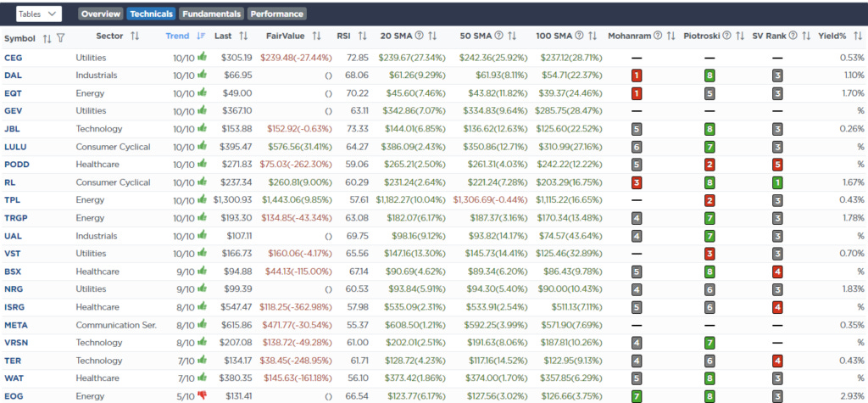The height and width of the screenshot is (403, 868).
Task: Show help for 20 SMA
Action: tap(419, 36)
